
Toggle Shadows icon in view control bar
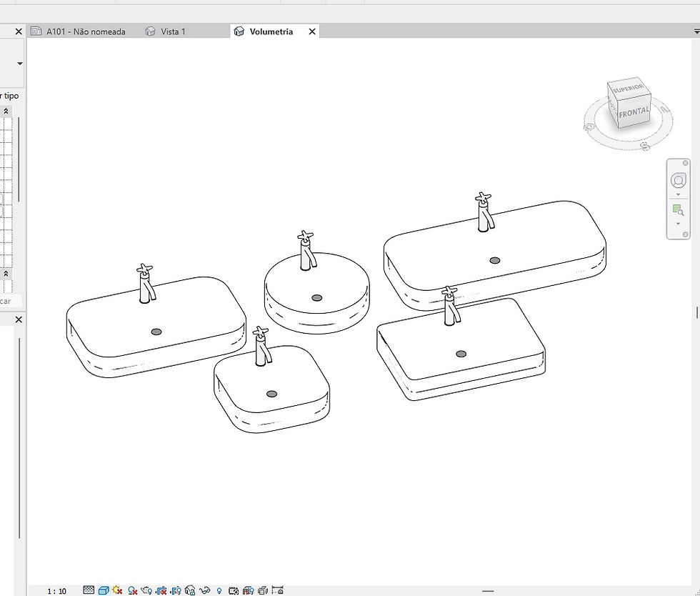[132, 590]
